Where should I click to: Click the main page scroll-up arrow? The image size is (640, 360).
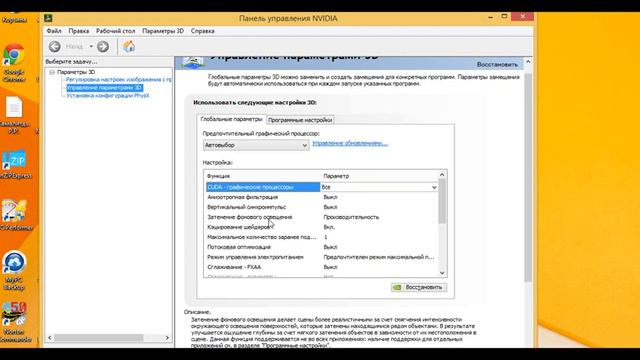(528, 62)
